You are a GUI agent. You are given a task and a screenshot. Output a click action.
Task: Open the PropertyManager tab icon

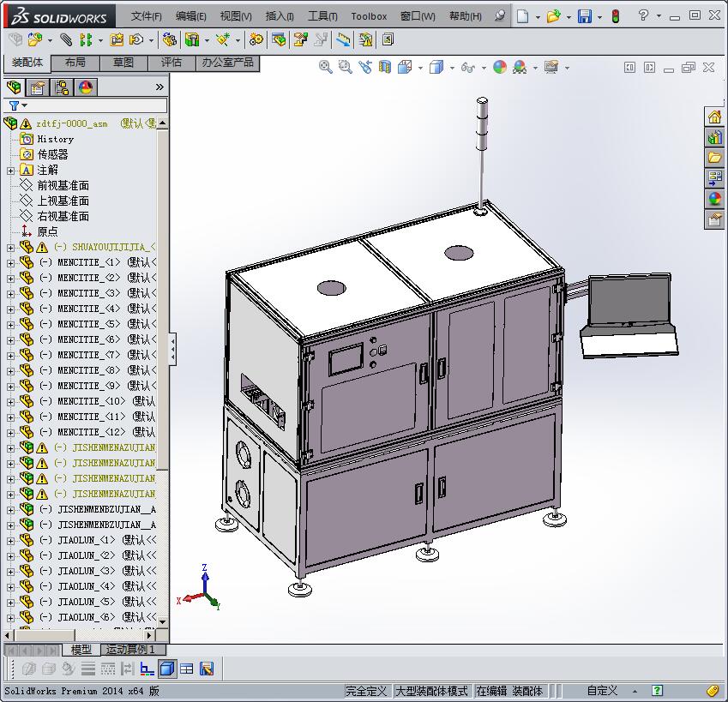coord(38,87)
